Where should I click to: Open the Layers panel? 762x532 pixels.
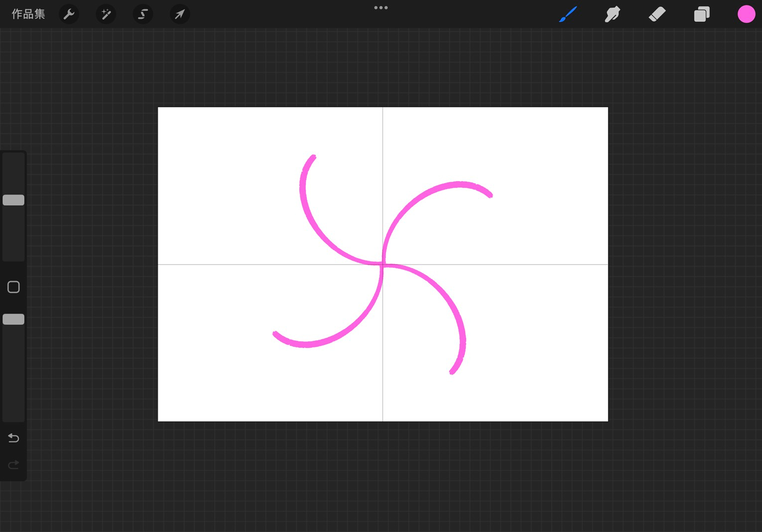tap(702, 14)
